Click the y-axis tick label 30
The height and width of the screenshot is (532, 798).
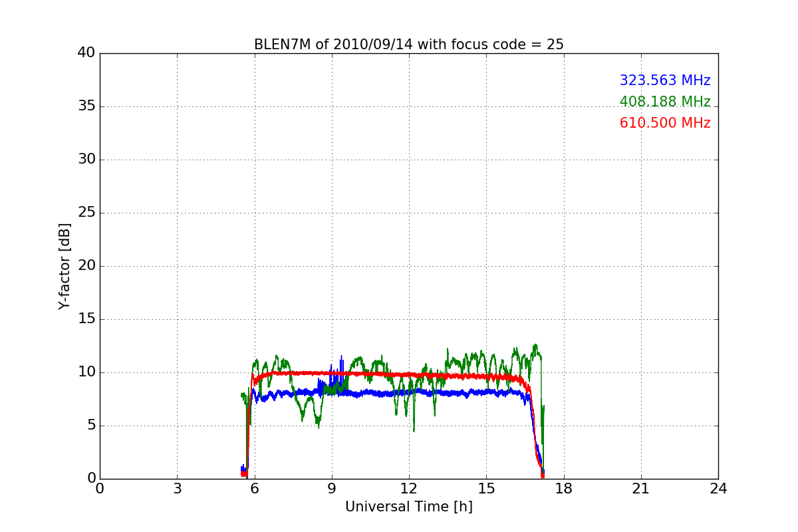[x=86, y=160]
